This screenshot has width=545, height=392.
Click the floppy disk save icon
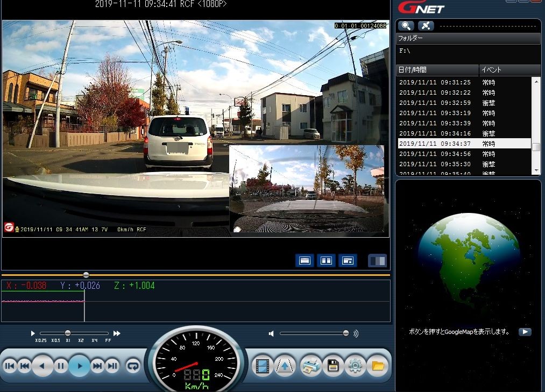point(333,366)
